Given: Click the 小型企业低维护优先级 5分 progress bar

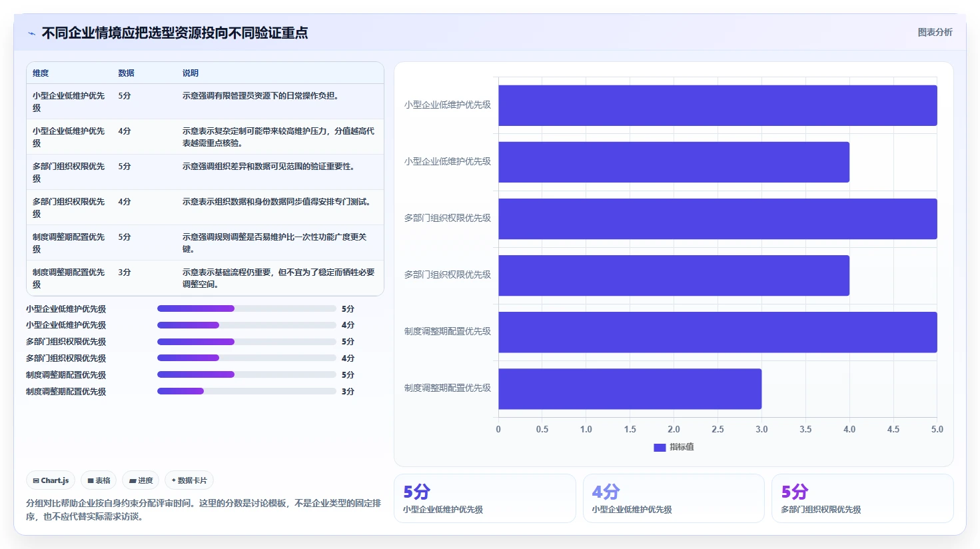Looking at the screenshot, I should (246, 308).
